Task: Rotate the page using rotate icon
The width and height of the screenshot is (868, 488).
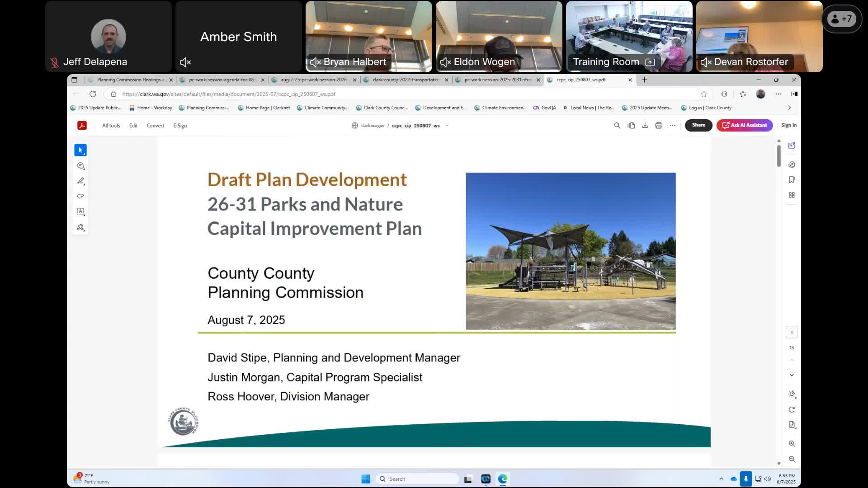Action: point(792,410)
